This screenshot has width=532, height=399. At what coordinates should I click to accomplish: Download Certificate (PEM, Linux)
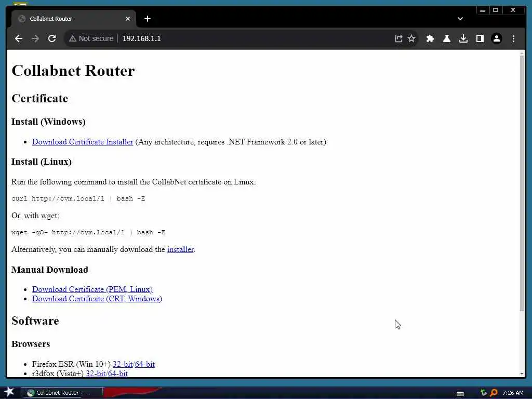[92, 289]
